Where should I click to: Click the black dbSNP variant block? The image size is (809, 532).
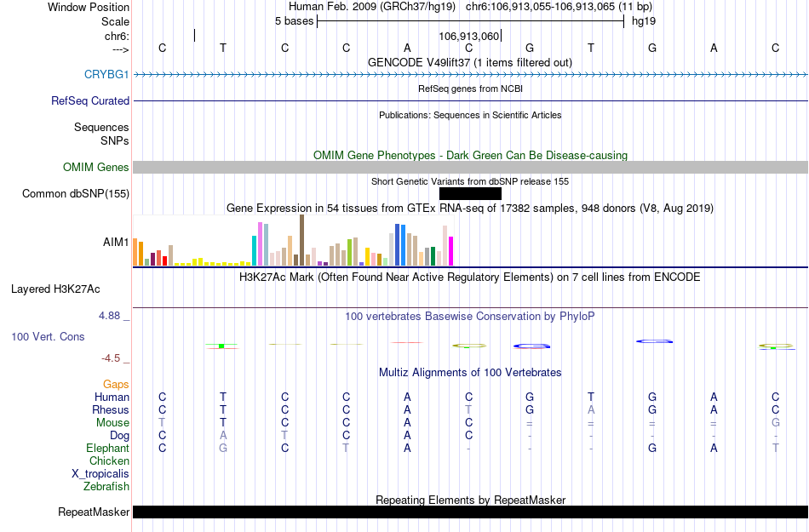[x=470, y=194]
